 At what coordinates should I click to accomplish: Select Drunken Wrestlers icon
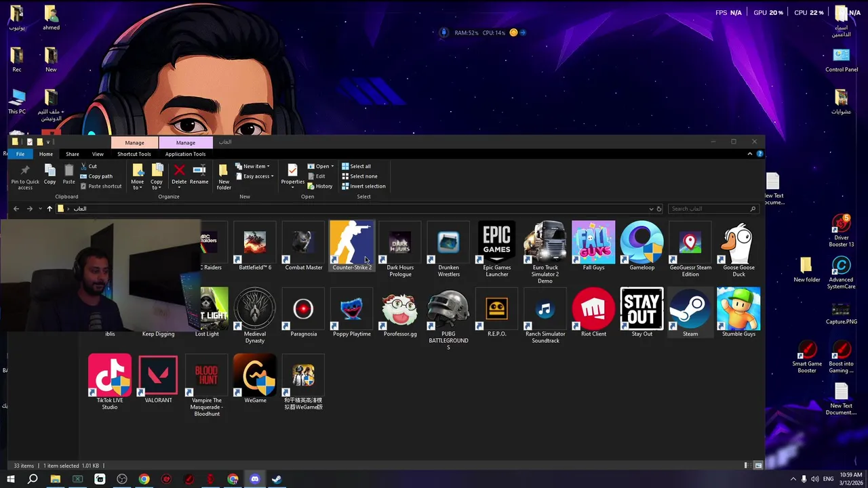(x=448, y=249)
